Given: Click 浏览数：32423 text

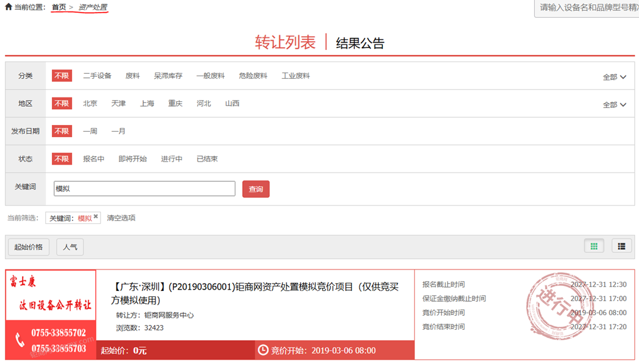Looking at the screenshot, I should pos(140,328).
